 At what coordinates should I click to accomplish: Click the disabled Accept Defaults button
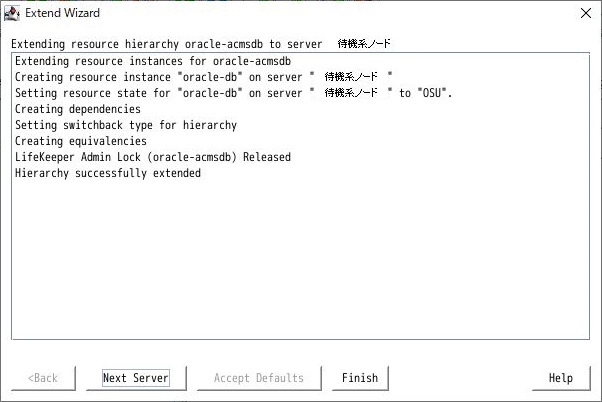click(x=259, y=378)
